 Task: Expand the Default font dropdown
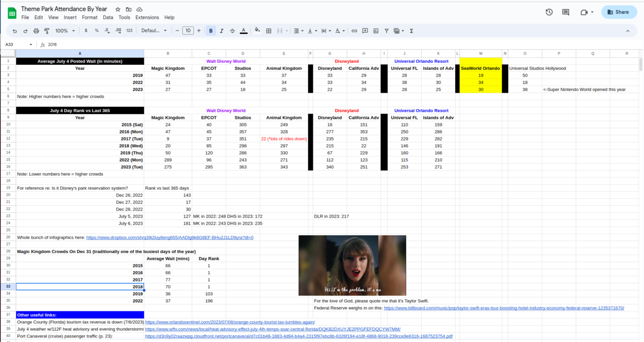pyautogui.click(x=154, y=31)
